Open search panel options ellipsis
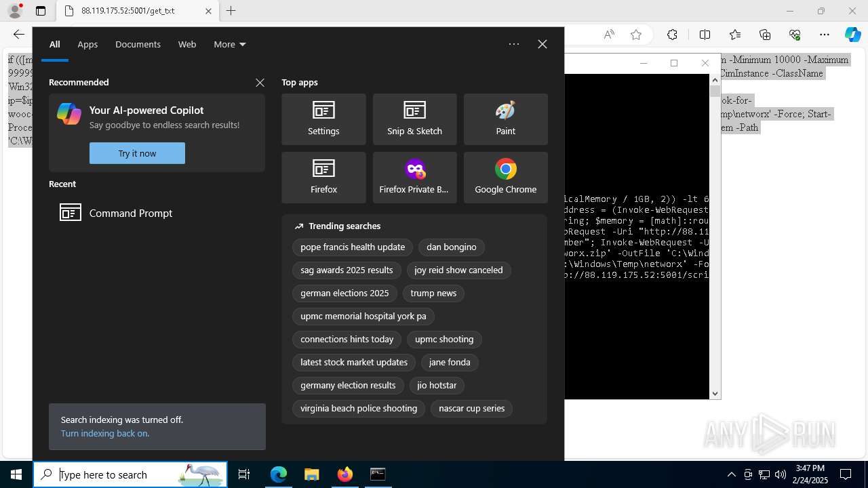The width and height of the screenshot is (868, 488). click(514, 44)
